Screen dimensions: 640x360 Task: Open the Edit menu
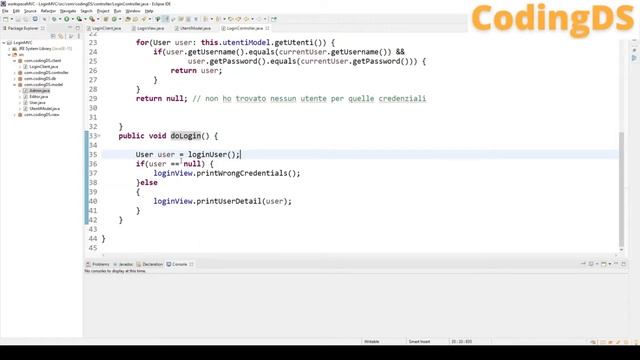click(16, 11)
